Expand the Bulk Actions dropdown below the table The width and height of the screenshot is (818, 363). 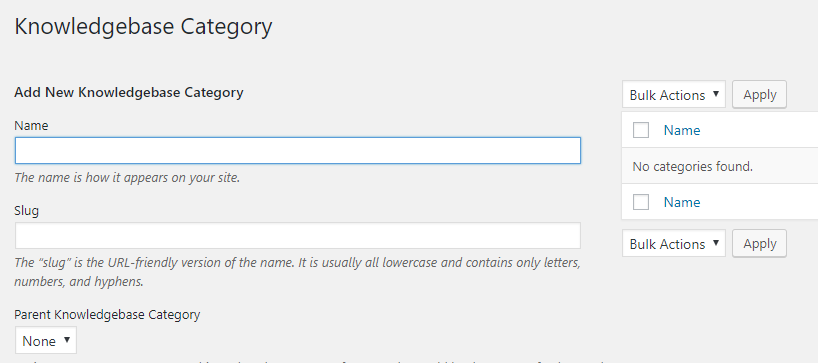(673, 244)
